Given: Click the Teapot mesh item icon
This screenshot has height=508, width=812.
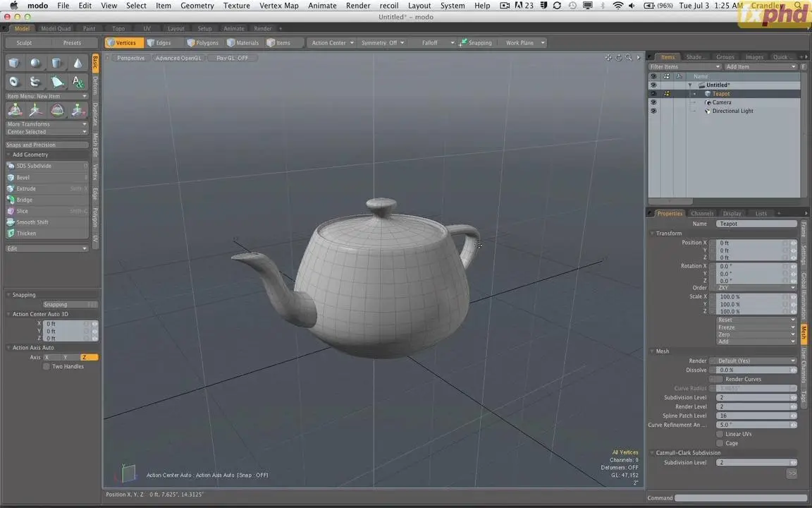Looking at the screenshot, I should point(708,94).
